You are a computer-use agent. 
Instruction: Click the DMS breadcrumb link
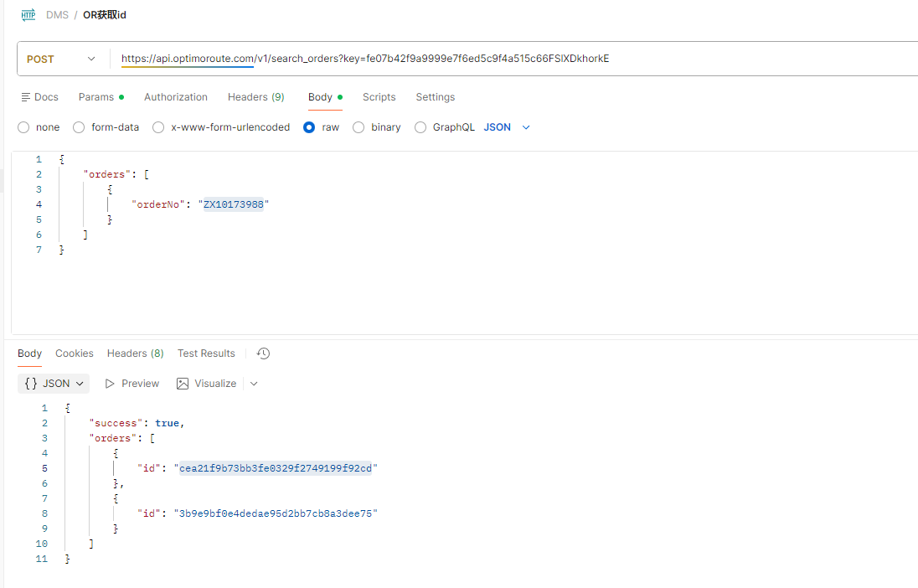click(x=57, y=15)
